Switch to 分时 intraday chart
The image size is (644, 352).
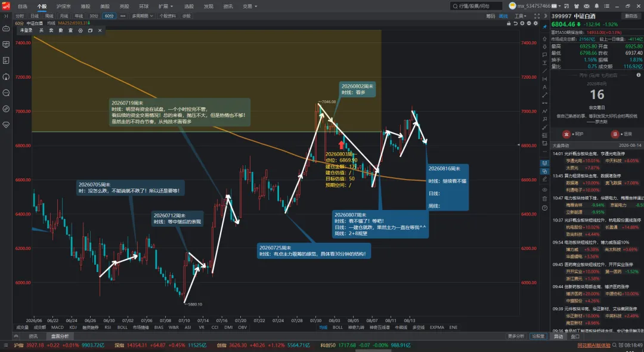(x=20, y=16)
